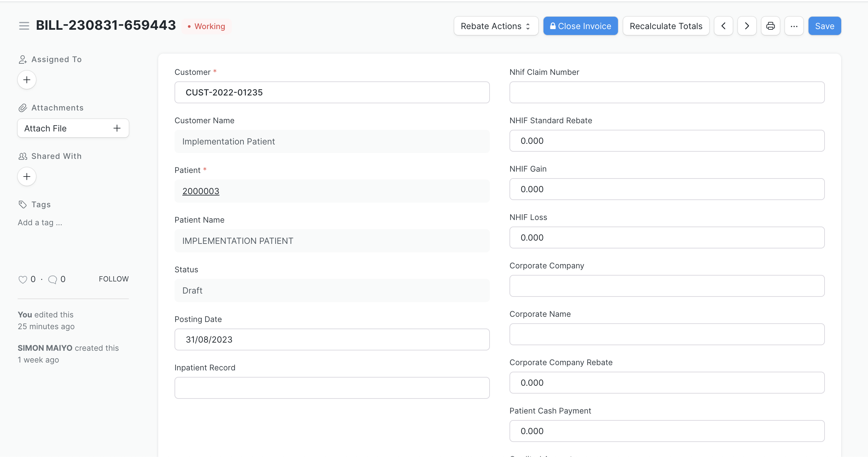Save the bill
The image size is (868, 457).
click(824, 26)
